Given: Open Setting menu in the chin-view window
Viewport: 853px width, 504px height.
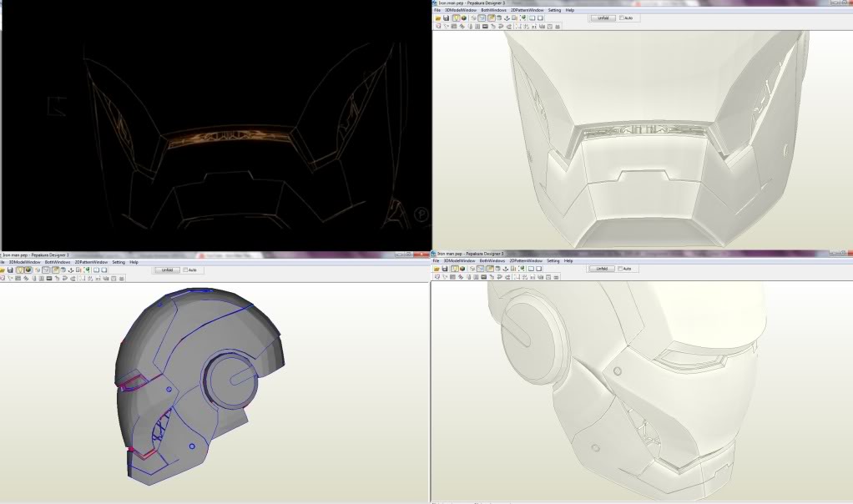Looking at the screenshot, I should click(x=554, y=10).
